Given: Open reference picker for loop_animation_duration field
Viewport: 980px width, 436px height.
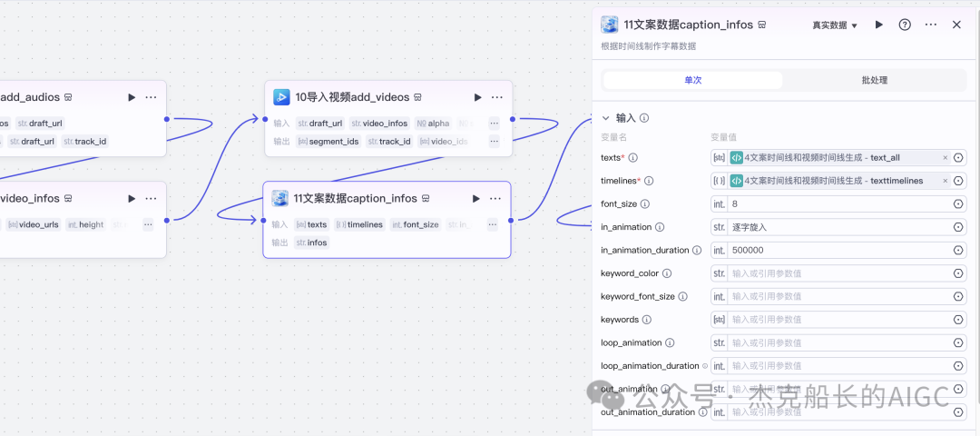Looking at the screenshot, I should (958, 366).
